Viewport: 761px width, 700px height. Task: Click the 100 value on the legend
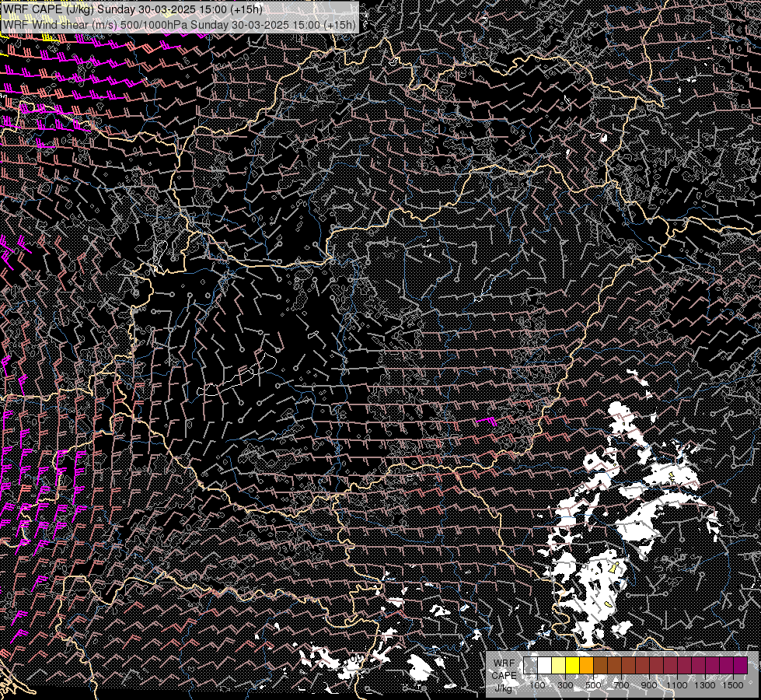pyautogui.click(x=537, y=685)
